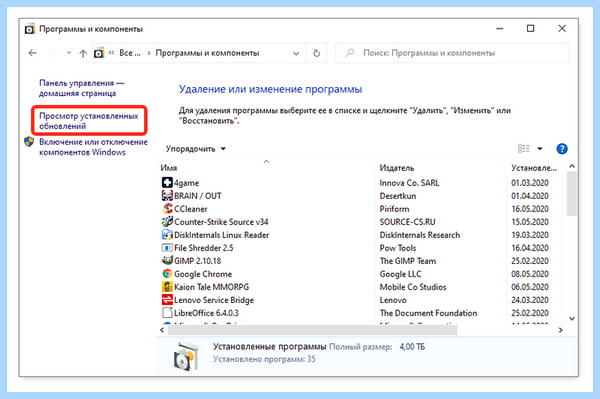This screenshot has height=399, width=600.
Task: Click the Control Panel icon in address bar
Action: pyautogui.click(x=99, y=53)
